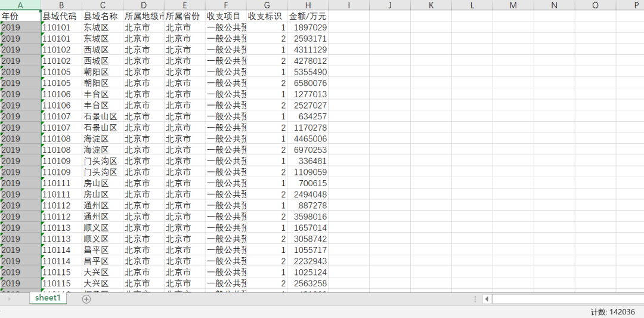Viewport: 644px width, 318px height.
Task: Select column D header
Action: pos(144,5)
